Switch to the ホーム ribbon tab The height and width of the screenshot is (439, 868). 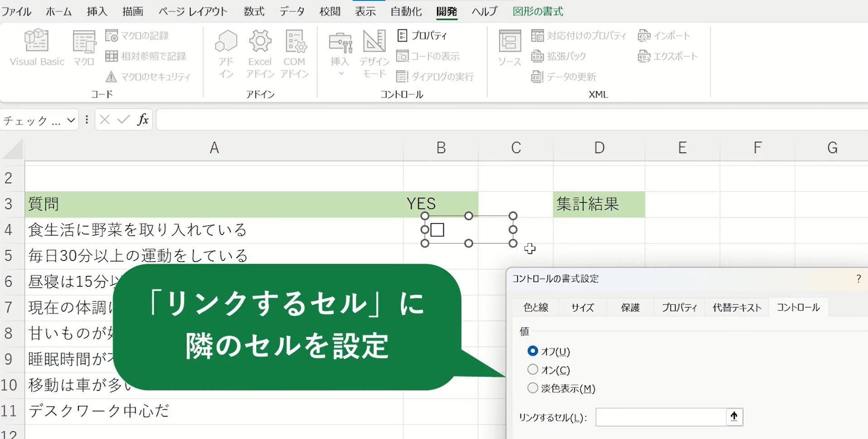59,11
